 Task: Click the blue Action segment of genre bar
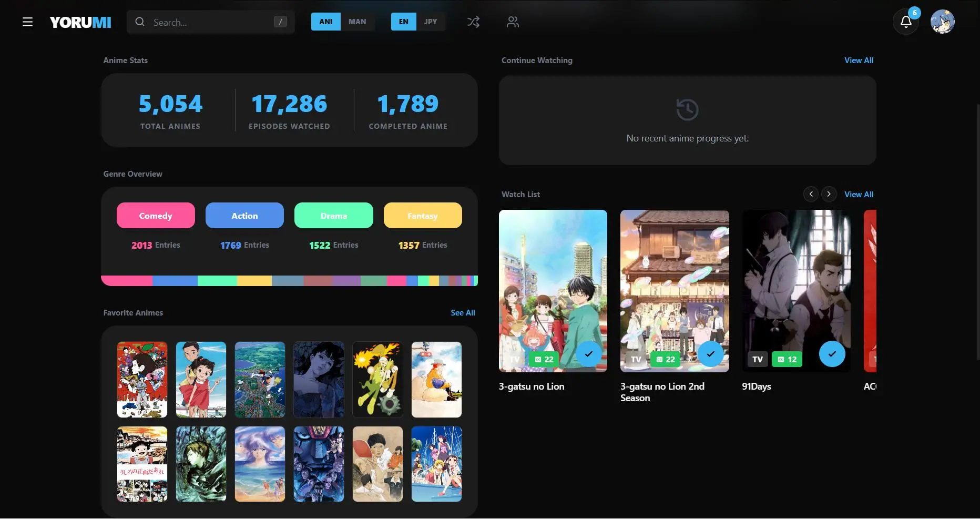tap(175, 281)
